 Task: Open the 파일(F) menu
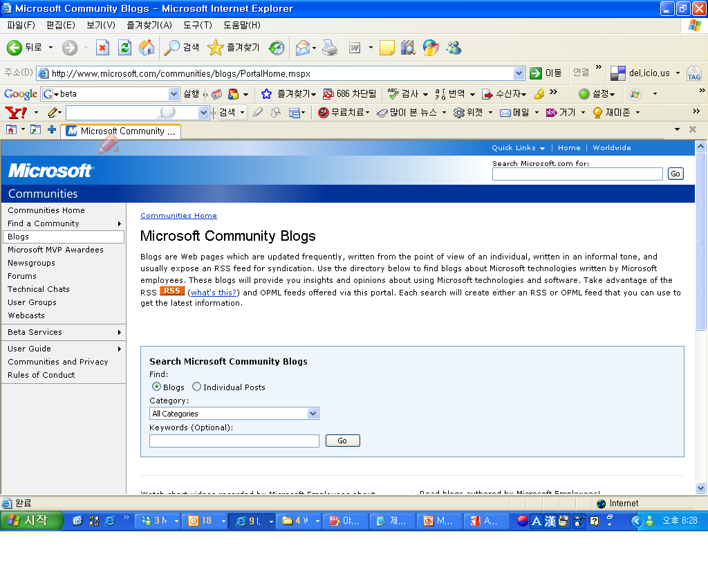pyautogui.click(x=21, y=26)
